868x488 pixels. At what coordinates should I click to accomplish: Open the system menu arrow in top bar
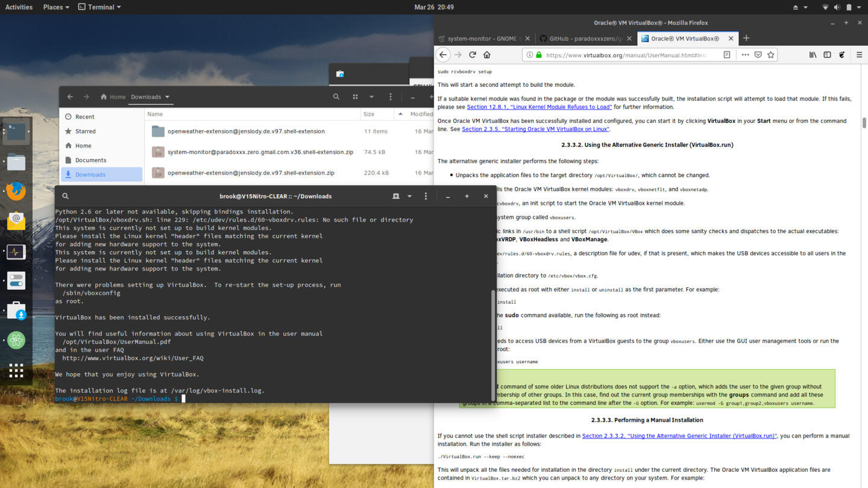tap(858, 7)
